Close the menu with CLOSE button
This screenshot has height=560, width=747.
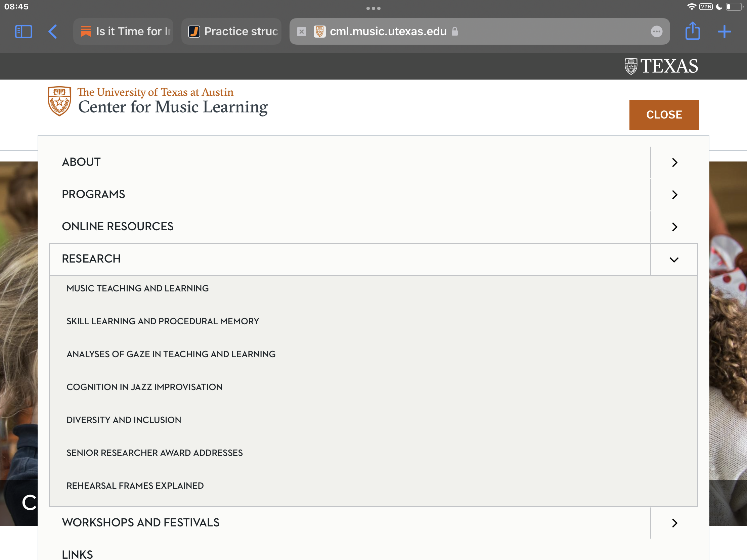664,115
